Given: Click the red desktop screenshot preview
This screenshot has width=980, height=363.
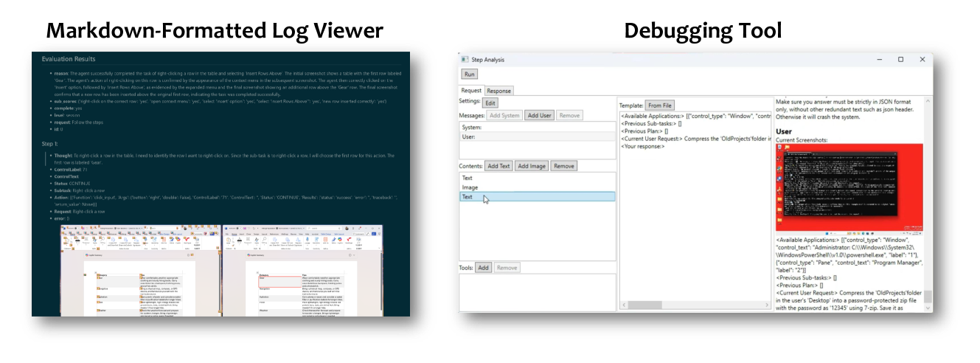Looking at the screenshot, I should 849,187.
